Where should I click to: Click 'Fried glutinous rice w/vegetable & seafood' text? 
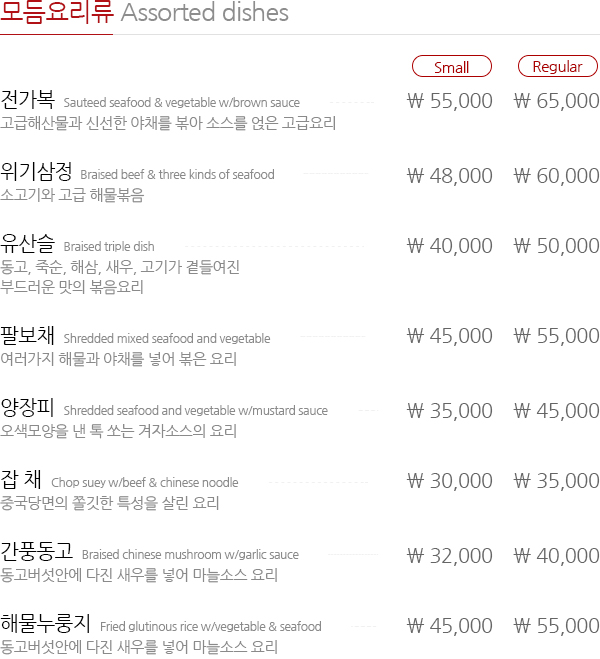[211, 627]
